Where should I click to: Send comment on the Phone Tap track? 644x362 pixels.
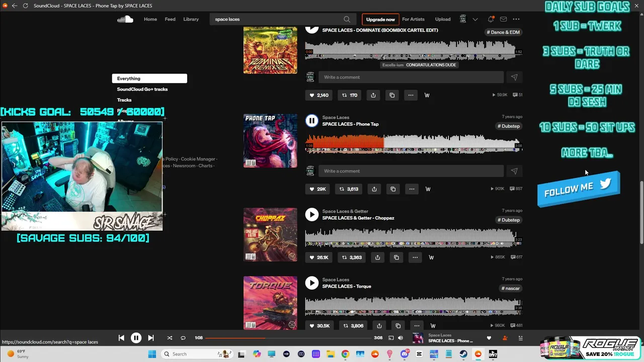tap(514, 171)
